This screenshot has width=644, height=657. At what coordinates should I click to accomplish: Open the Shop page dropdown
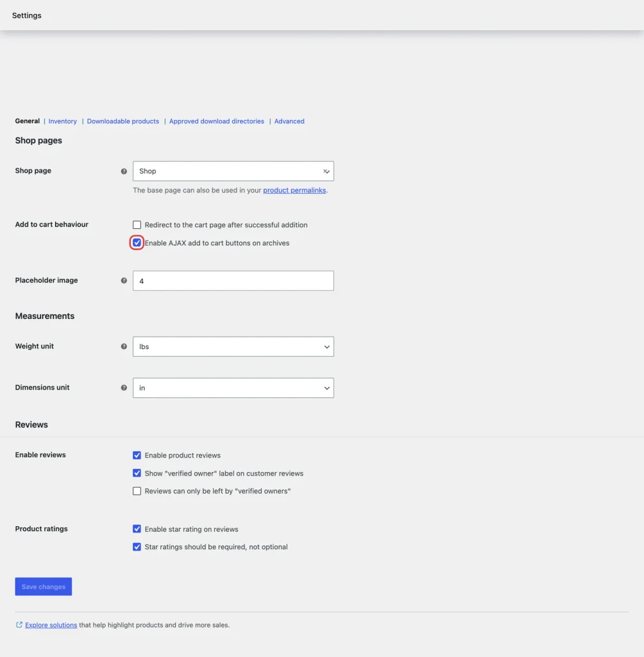[233, 171]
